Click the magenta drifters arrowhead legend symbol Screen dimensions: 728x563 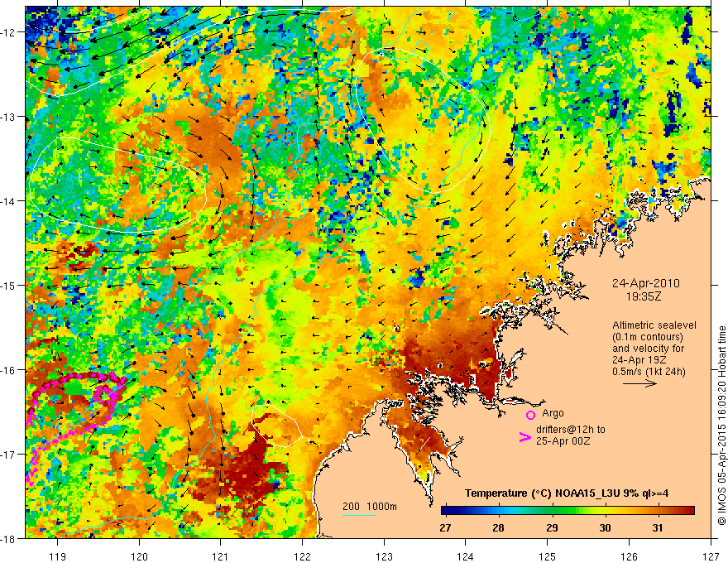click(524, 437)
